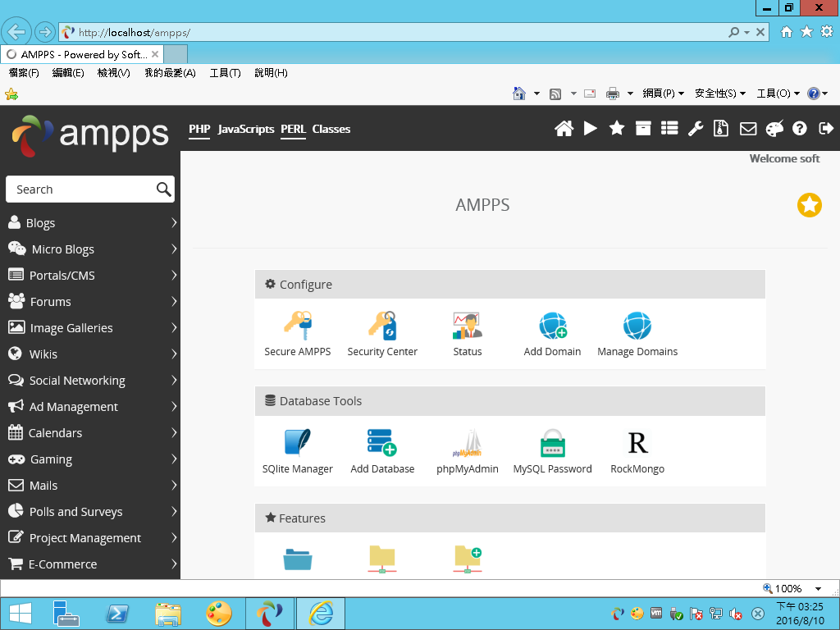The image size is (840, 630).
Task: Expand the Blogs category
Action: point(90,223)
